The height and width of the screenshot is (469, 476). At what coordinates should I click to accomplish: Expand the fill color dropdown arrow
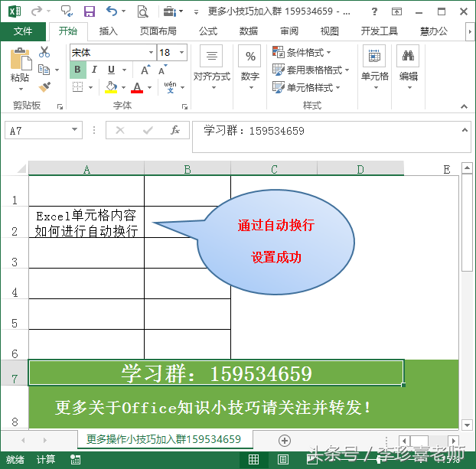pos(123,88)
